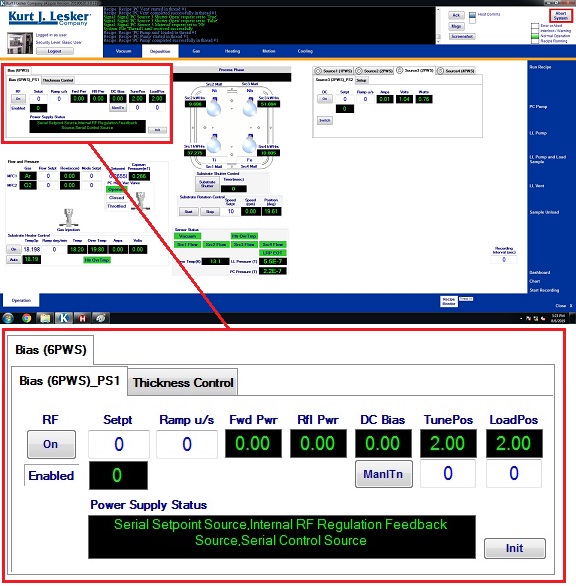
Task: Select the Source2 (2PWS) tab
Action: [x=374, y=71]
